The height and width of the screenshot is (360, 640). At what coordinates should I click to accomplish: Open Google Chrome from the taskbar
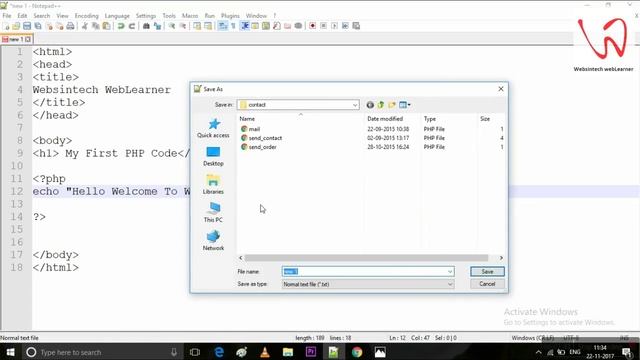357,352
